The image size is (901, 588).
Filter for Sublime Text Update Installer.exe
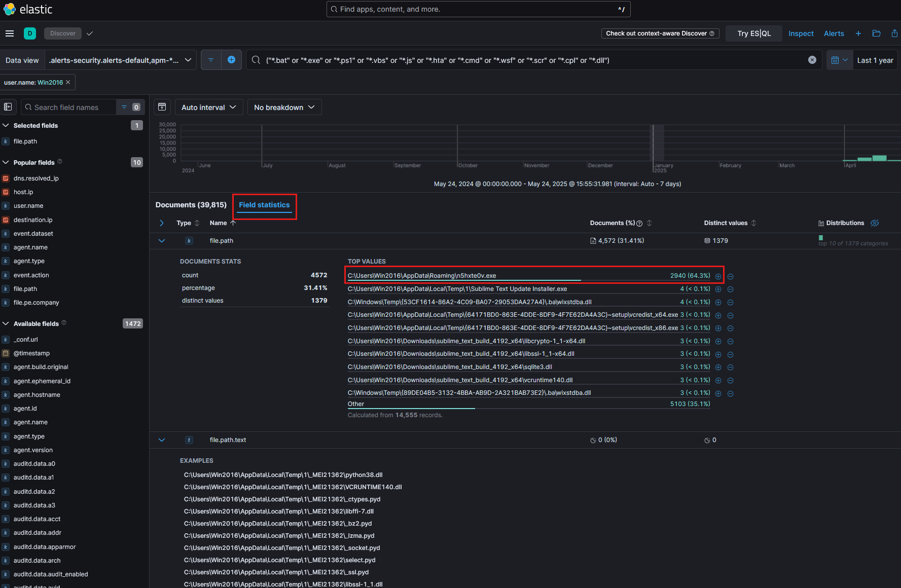[718, 289]
